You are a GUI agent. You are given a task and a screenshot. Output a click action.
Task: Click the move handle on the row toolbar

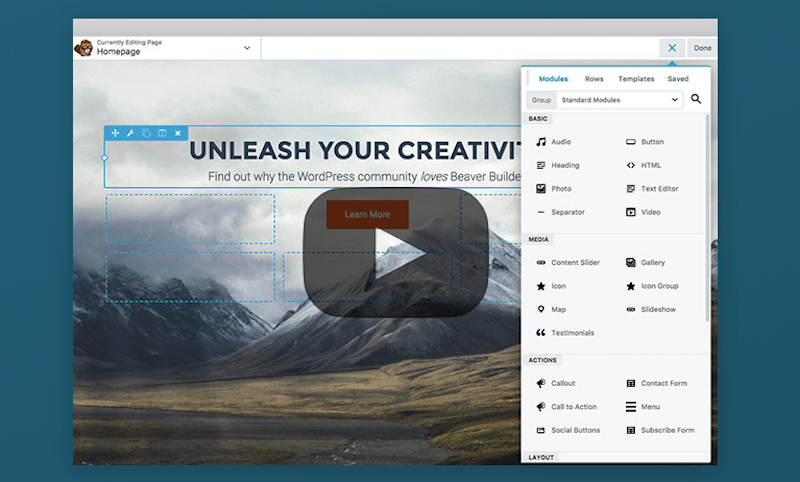click(x=115, y=133)
